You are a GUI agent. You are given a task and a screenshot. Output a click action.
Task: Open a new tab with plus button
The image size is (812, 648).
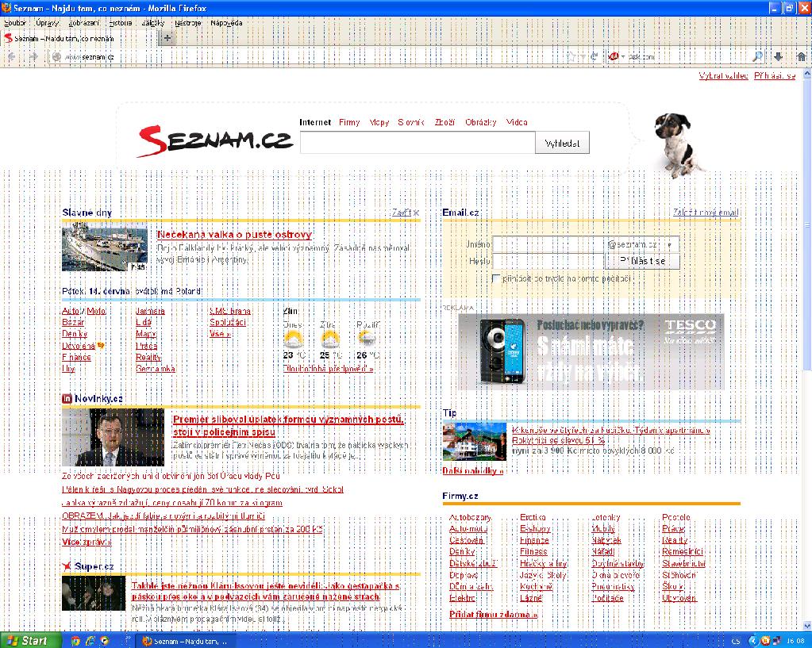167,38
